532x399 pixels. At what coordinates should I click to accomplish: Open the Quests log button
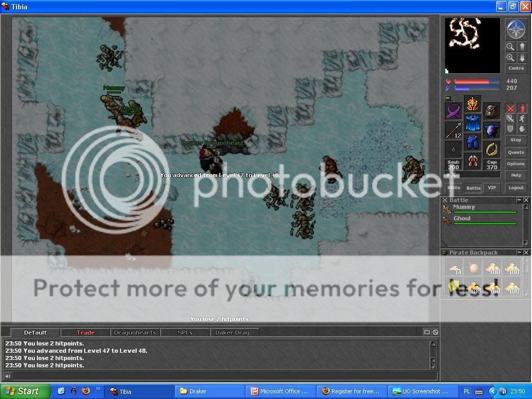[x=516, y=152]
